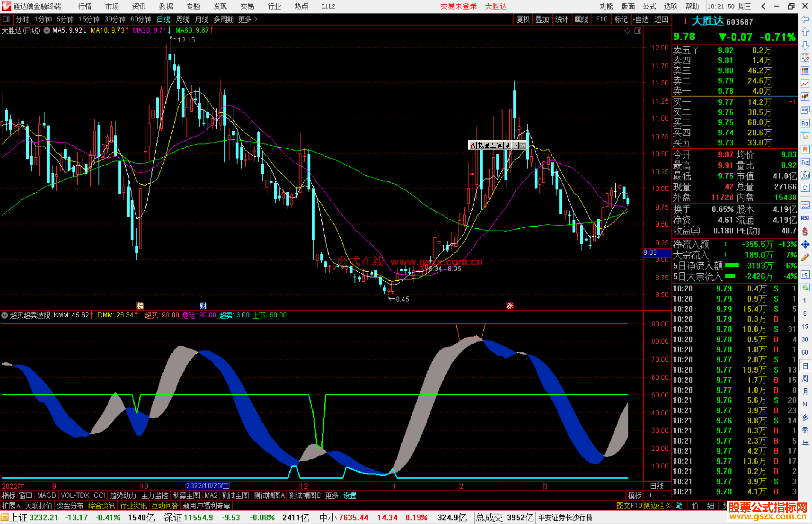Click the RSI indicator sidebar icon
Screen dimensions: 812x524
point(805,218)
